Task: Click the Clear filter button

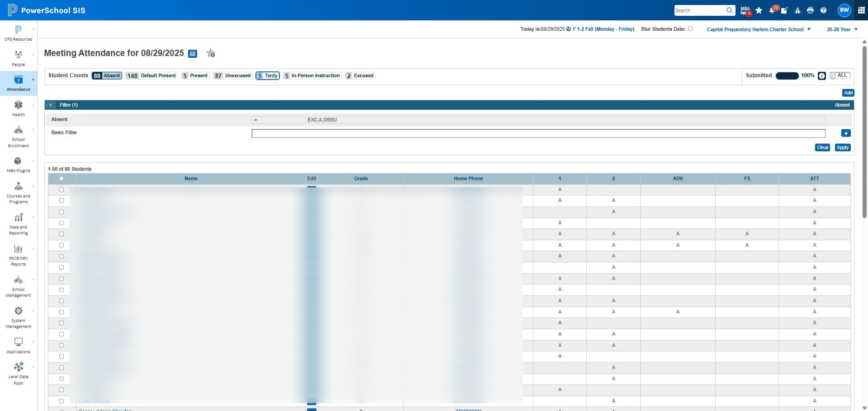Action: click(822, 148)
